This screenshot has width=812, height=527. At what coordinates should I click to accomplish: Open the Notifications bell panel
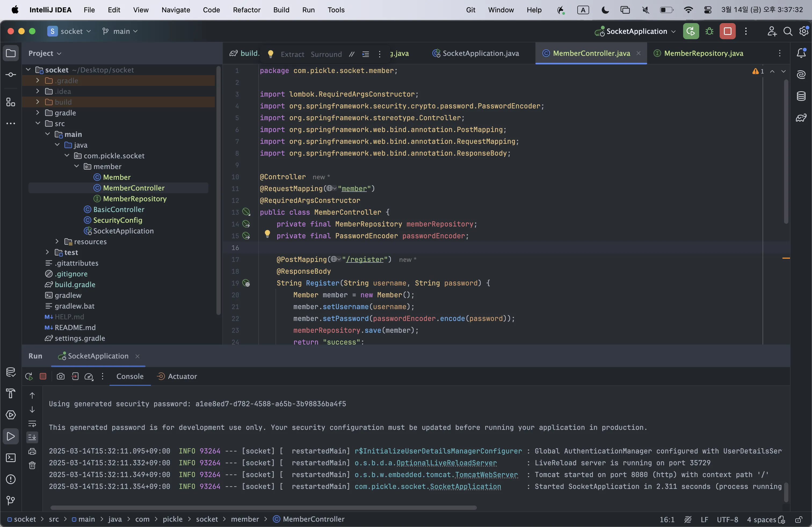[801, 53]
